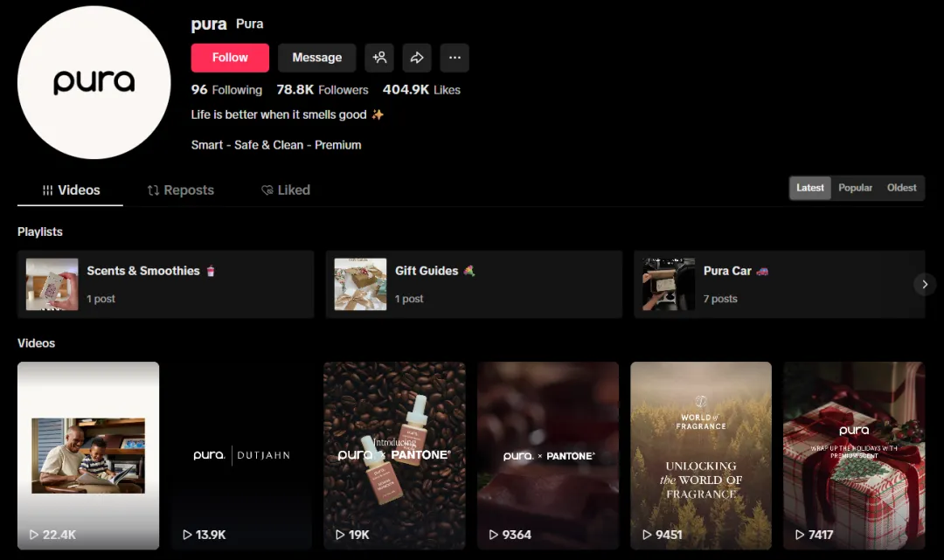Open the Scents & Smoothies playlist
The height and width of the screenshot is (560, 944).
coord(165,284)
